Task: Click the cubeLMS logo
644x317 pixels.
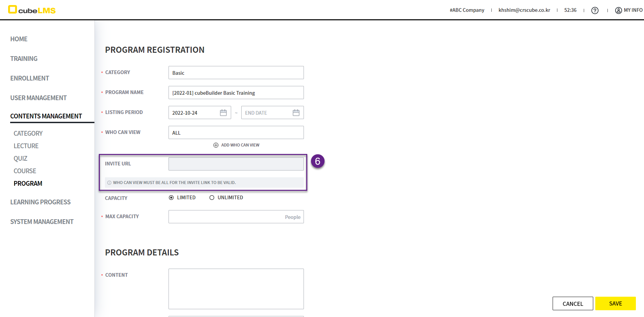Action: pyautogui.click(x=32, y=10)
